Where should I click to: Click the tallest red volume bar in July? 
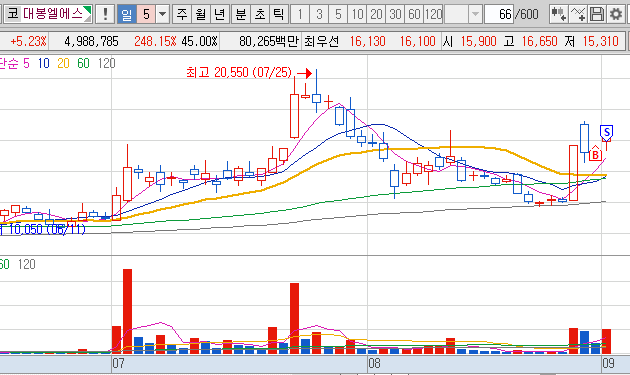click(x=127, y=311)
